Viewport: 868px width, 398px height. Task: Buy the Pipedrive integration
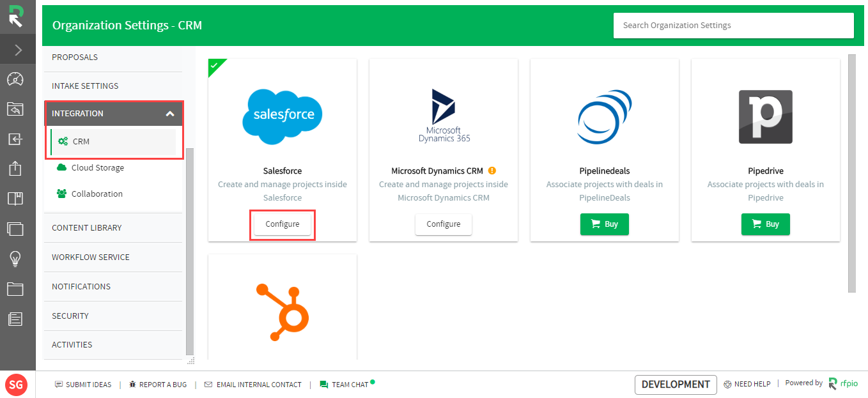pos(766,224)
